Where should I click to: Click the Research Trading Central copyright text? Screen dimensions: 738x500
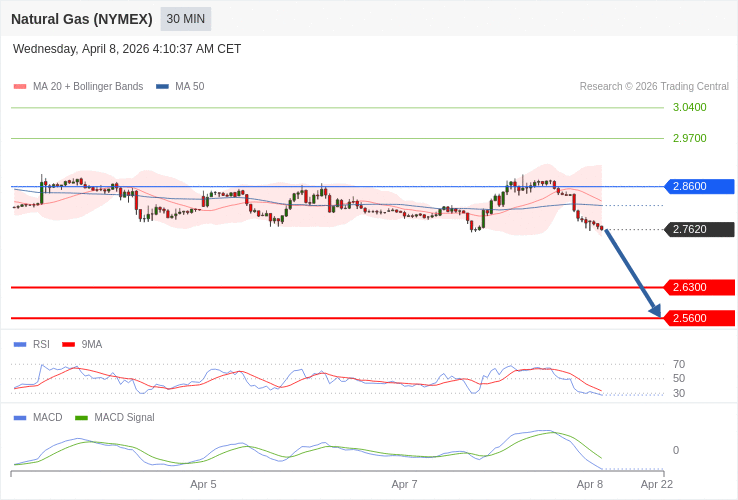point(654,86)
